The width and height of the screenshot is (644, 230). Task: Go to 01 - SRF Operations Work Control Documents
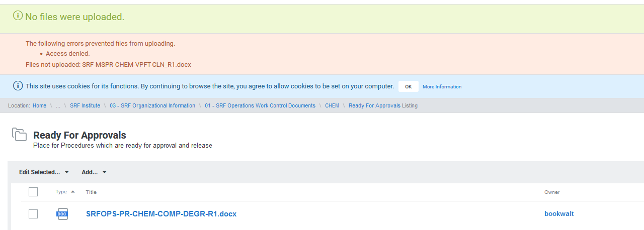pyautogui.click(x=260, y=106)
